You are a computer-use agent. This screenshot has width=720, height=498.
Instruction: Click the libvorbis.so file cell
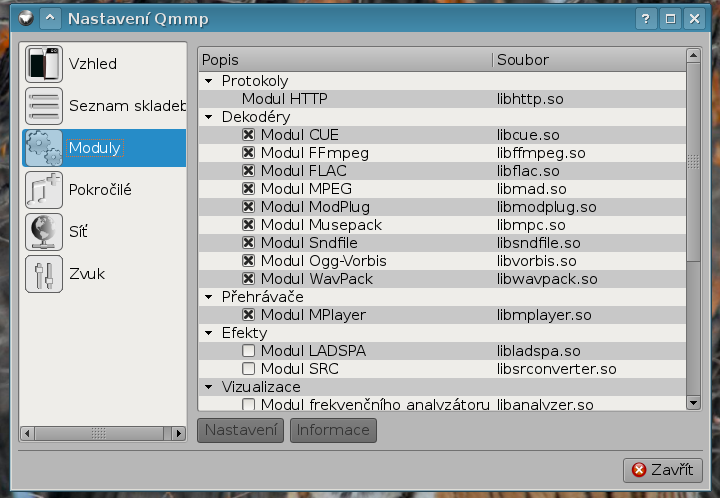(x=536, y=261)
